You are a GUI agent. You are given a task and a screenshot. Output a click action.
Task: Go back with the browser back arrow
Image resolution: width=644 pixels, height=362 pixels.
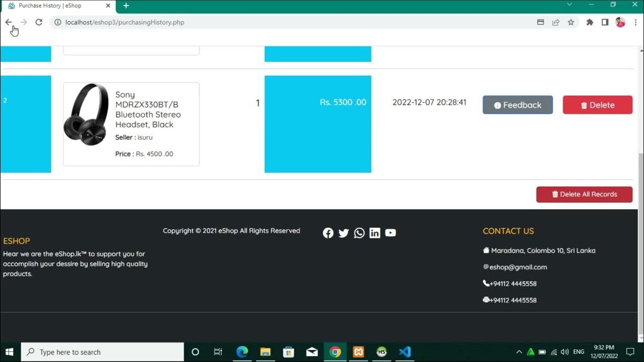9,22
